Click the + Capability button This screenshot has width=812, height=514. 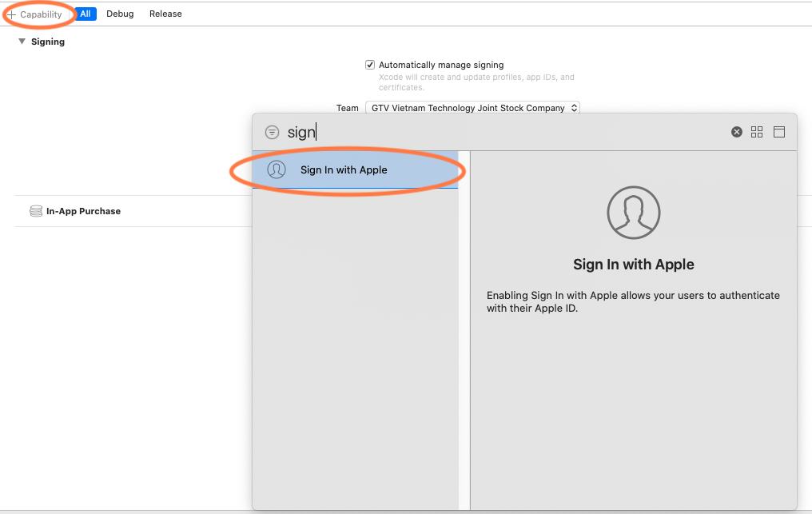pos(34,14)
